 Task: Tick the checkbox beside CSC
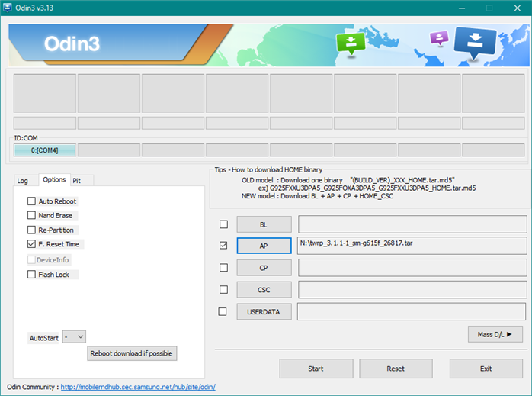click(x=223, y=289)
